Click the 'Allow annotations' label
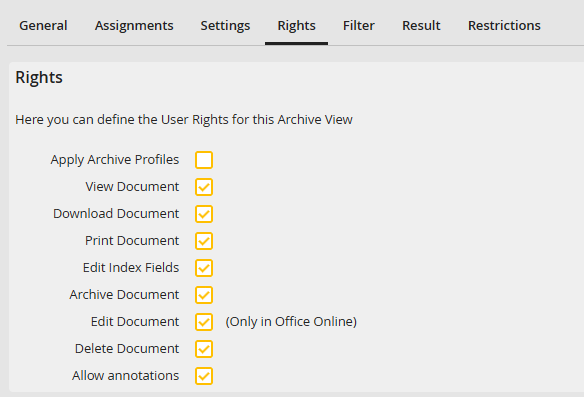Screen dimensions: 584x397 point(126,376)
